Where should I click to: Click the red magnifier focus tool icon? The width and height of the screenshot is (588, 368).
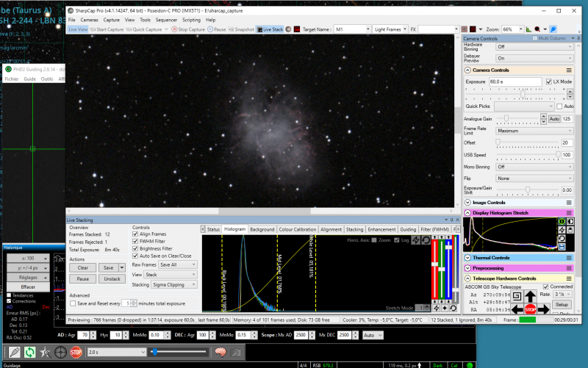coord(537,29)
